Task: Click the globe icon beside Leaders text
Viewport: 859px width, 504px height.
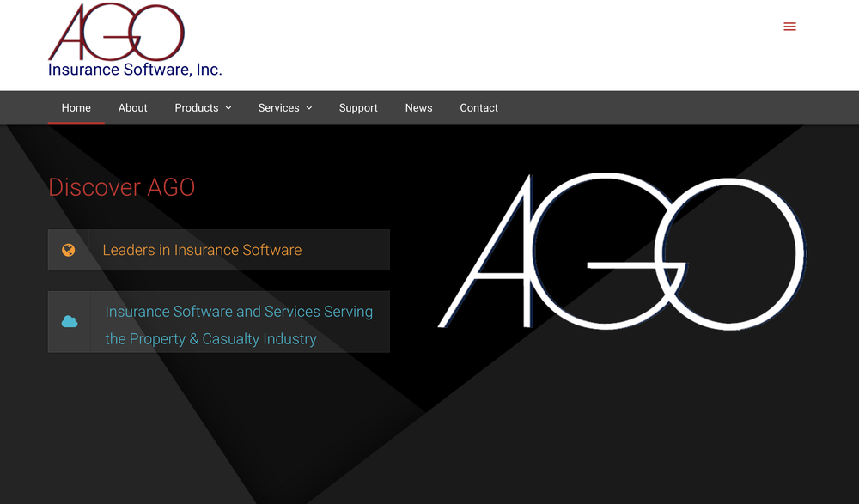Action: (70, 250)
